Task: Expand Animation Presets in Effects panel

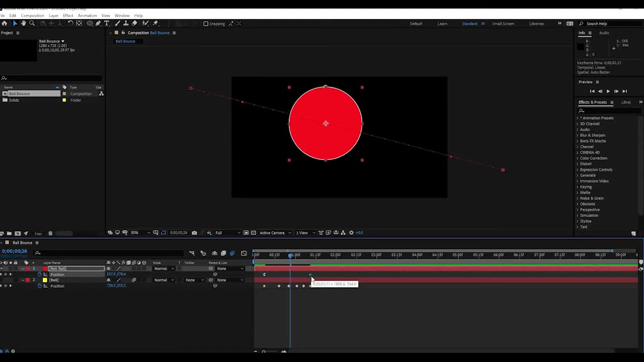Action: coord(578,118)
